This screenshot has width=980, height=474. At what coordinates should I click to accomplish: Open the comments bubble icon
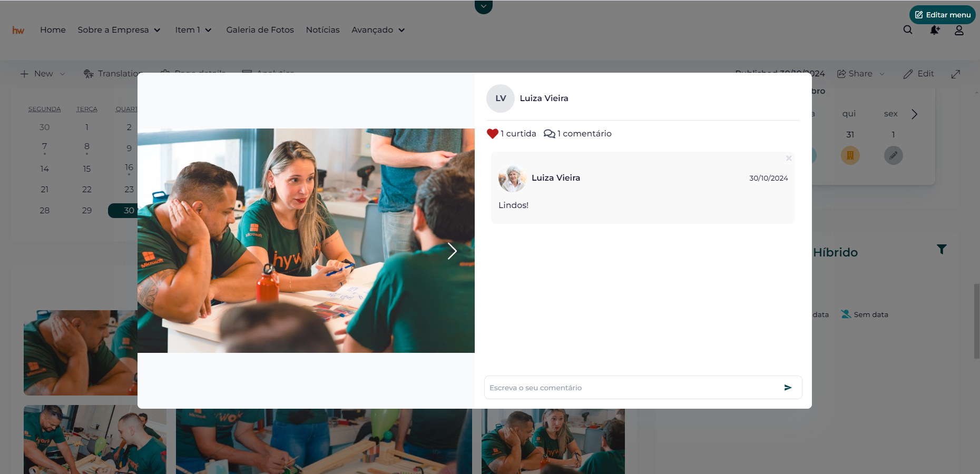(549, 134)
